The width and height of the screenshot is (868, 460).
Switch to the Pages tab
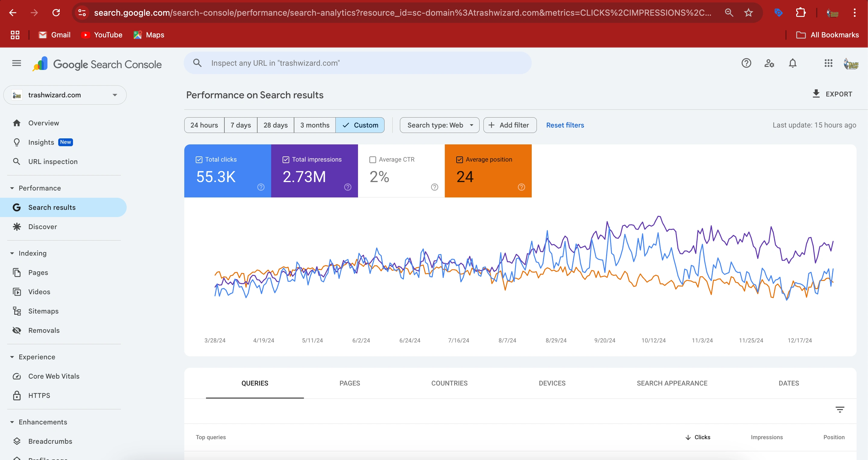pyautogui.click(x=350, y=383)
